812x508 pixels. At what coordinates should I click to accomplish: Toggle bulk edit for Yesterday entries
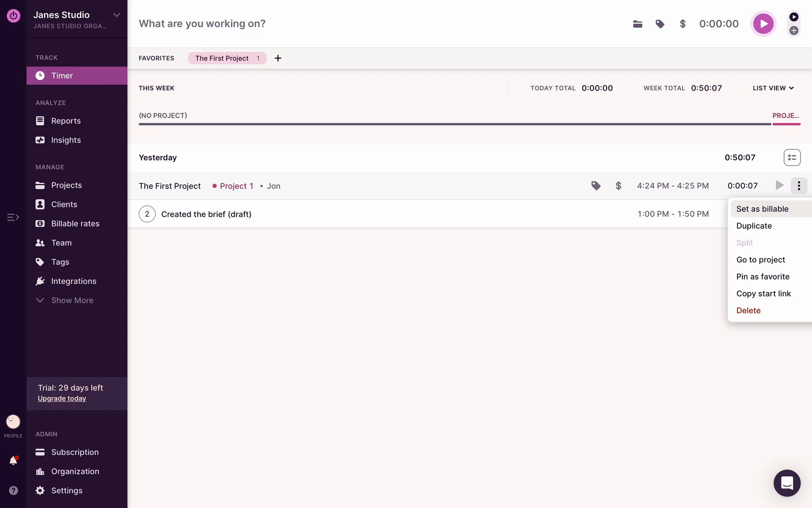[x=792, y=157]
